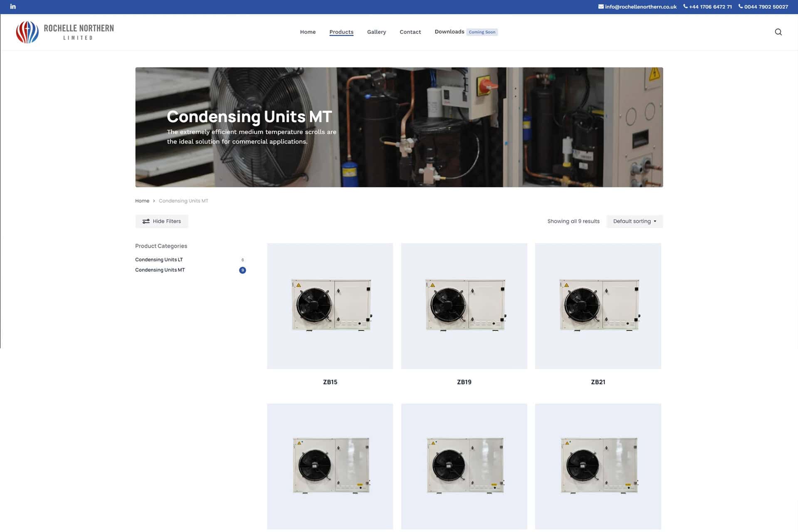Click the search magnifier icon
Screen dimensions: 798x532
(x=778, y=32)
